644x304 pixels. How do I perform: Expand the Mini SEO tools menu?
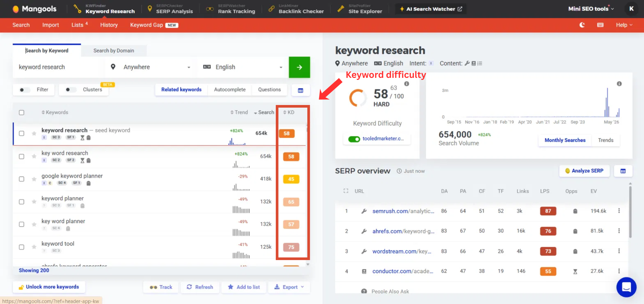pos(591,9)
